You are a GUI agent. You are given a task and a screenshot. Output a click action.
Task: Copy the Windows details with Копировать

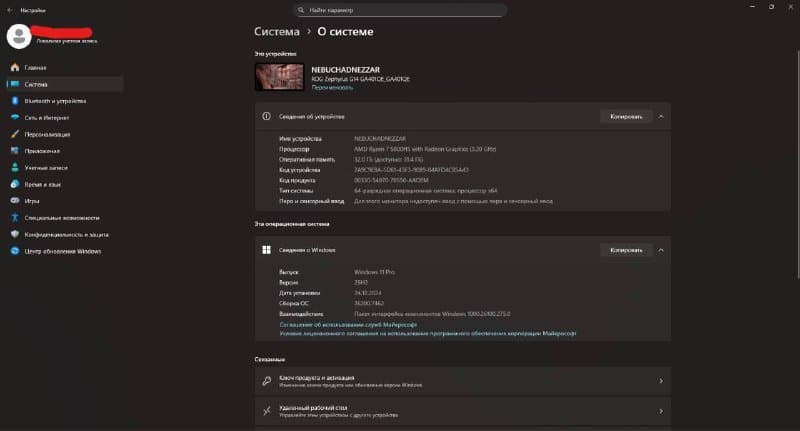pos(626,250)
